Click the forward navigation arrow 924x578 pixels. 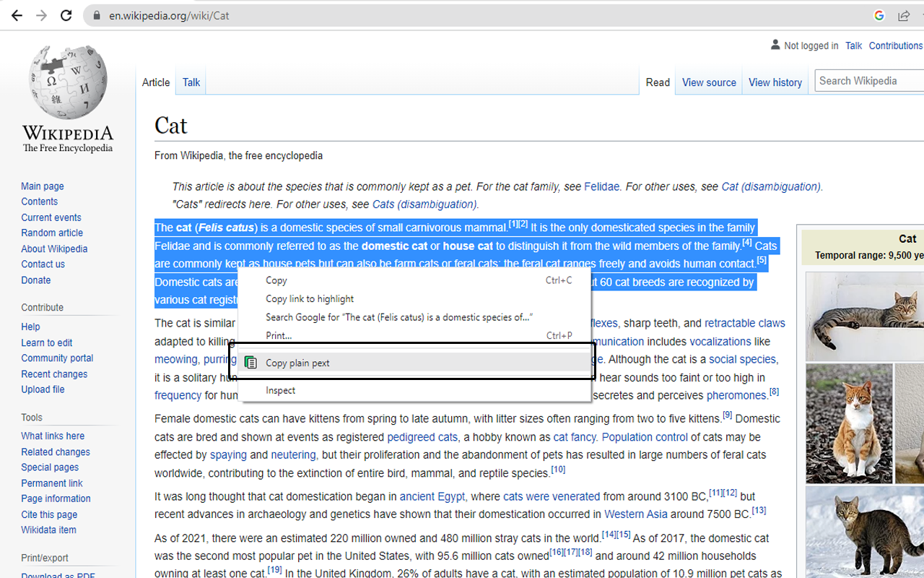tap(41, 14)
